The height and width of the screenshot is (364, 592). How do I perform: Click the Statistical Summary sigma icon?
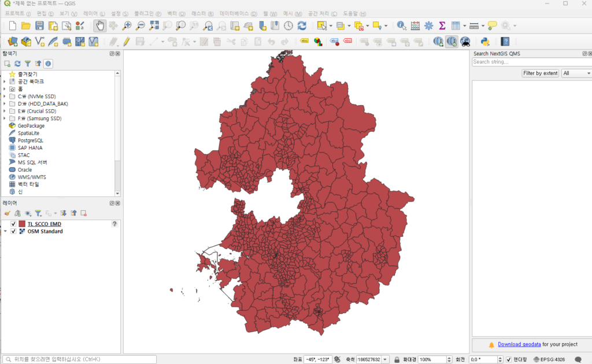point(442,25)
